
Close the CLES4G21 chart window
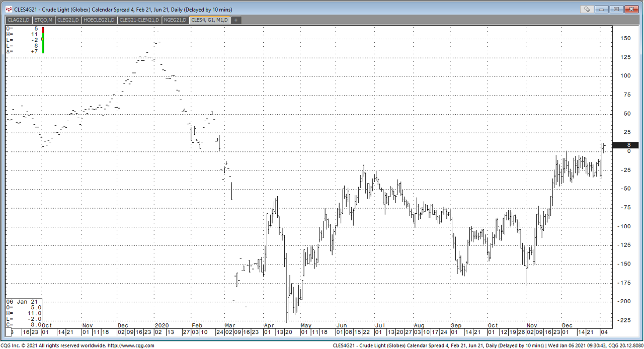[x=630, y=9]
